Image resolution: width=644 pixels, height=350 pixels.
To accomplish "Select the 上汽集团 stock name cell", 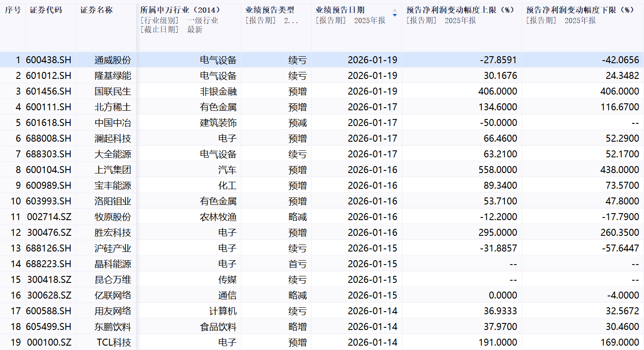I will point(113,170).
